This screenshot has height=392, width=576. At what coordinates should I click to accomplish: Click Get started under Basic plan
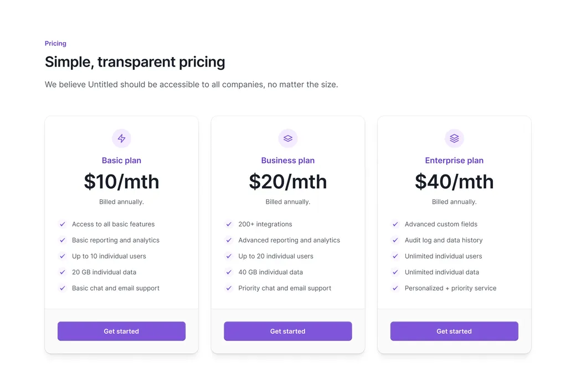tap(121, 331)
